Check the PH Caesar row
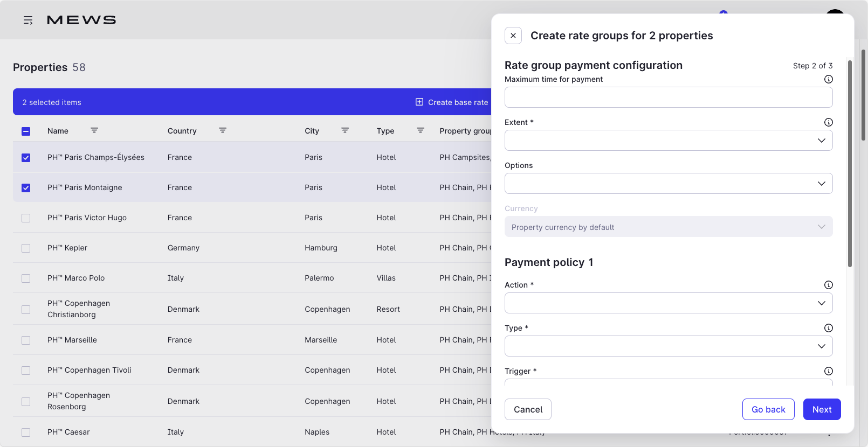This screenshot has height=447, width=868. [x=26, y=432]
